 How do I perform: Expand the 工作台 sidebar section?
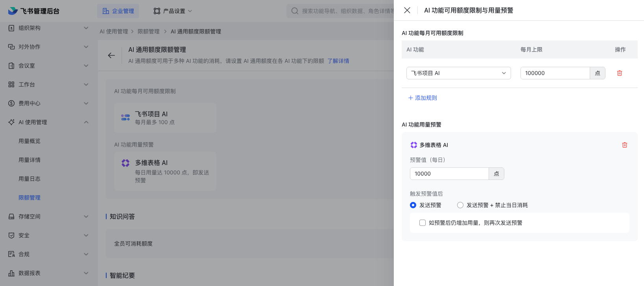click(86, 84)
